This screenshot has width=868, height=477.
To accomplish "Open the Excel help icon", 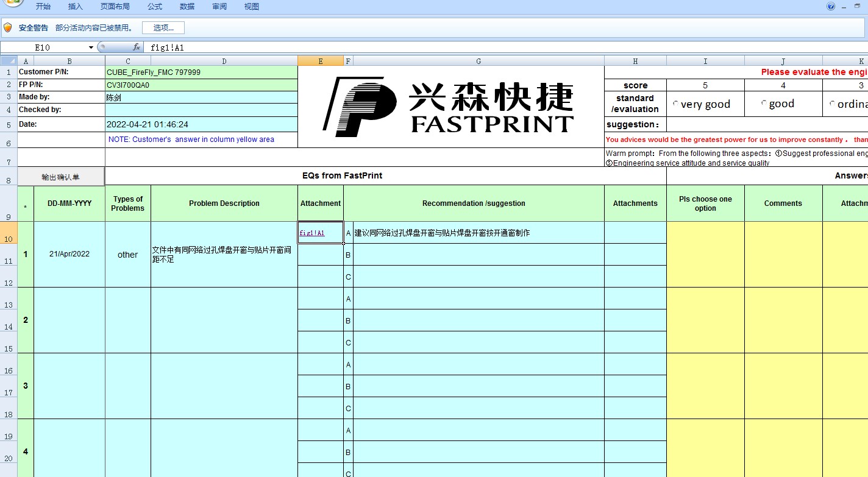I will tap(831, 6).
